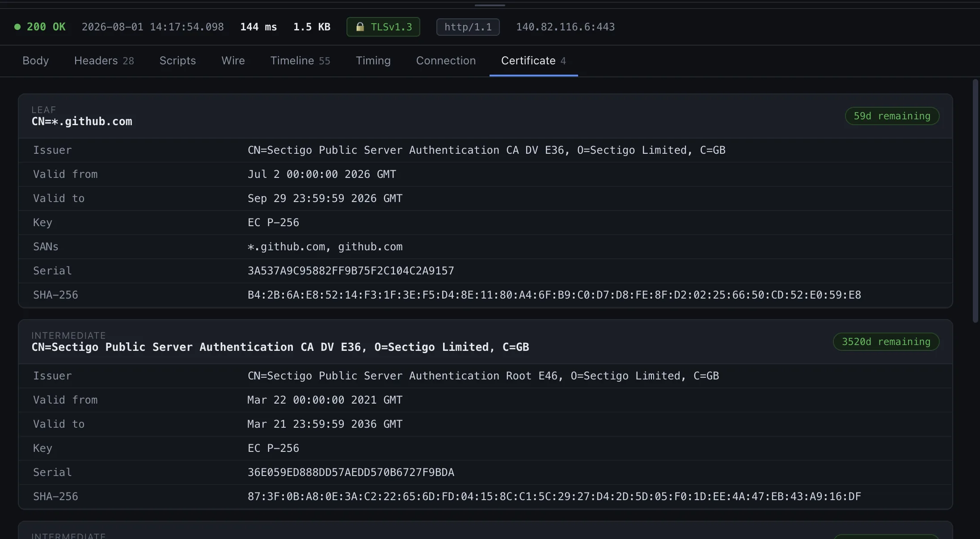Image resolution: width=980 pixels, height=539 pixels.
Task: Click leaf Valid to Sep 29 2026 value
Action: point(325,198)
